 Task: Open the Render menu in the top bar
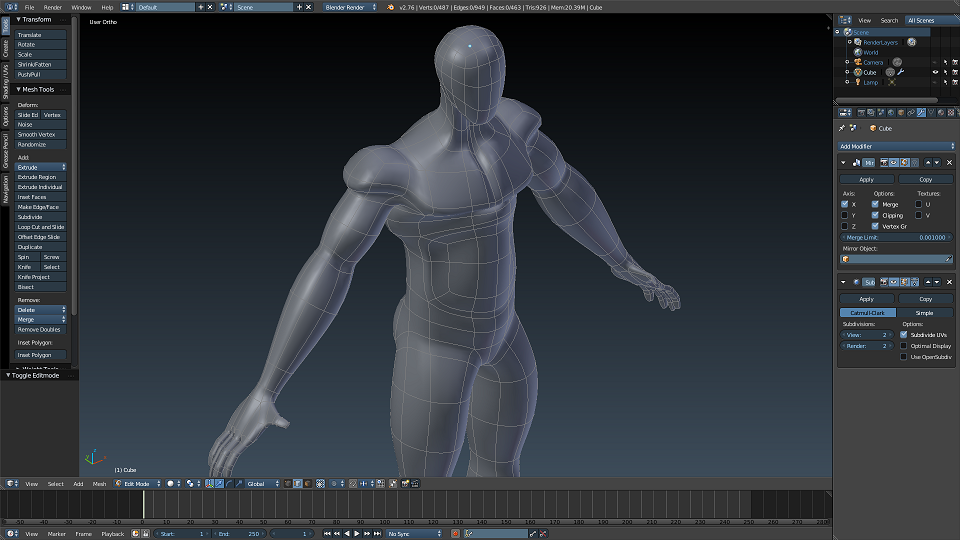pyautogui.click(x=52, y=7)
